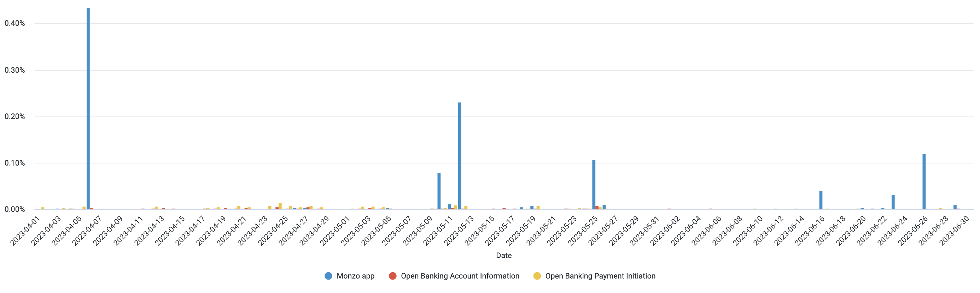This screenshot has height=293, width=980.
Task: Click the red Account Information legend dot
Action: pos(393,276)
